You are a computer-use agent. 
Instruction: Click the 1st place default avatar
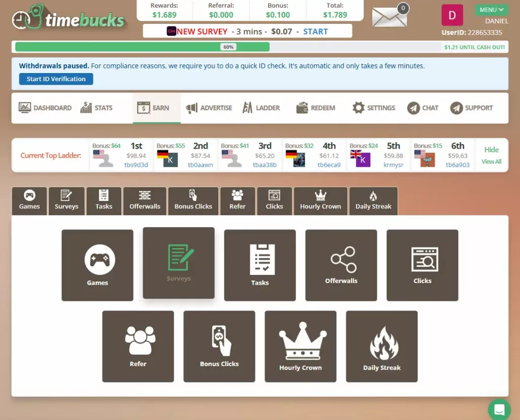tap(106, 160)
